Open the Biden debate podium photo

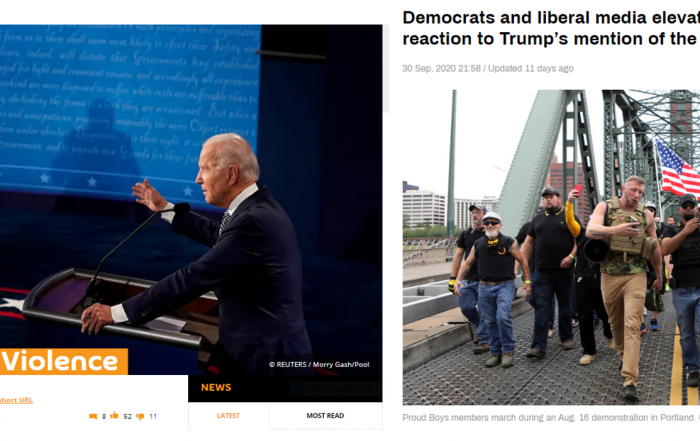tap(191, 200)
